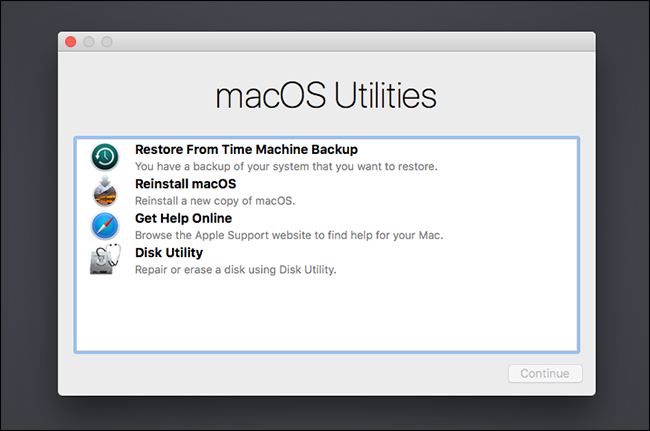Pick the Reinstall macOS option title
Image resolution: width=650 pixels, height=431 pixels.
[185, 184]
